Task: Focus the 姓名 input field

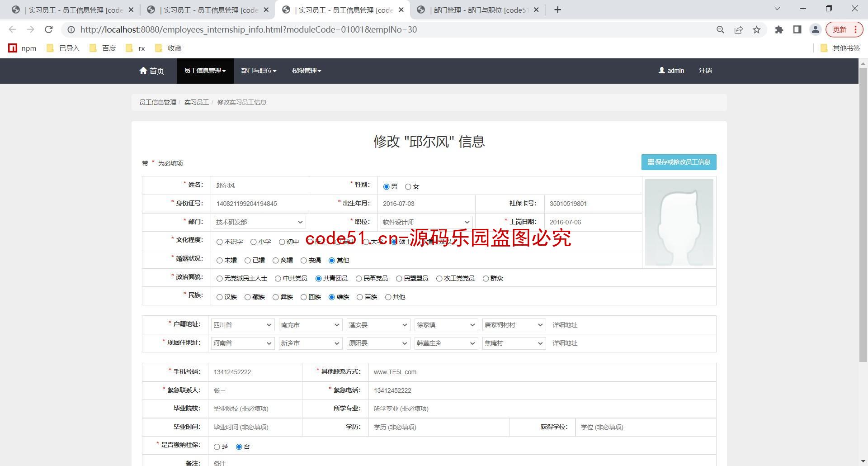Action: tap(260, 185)
